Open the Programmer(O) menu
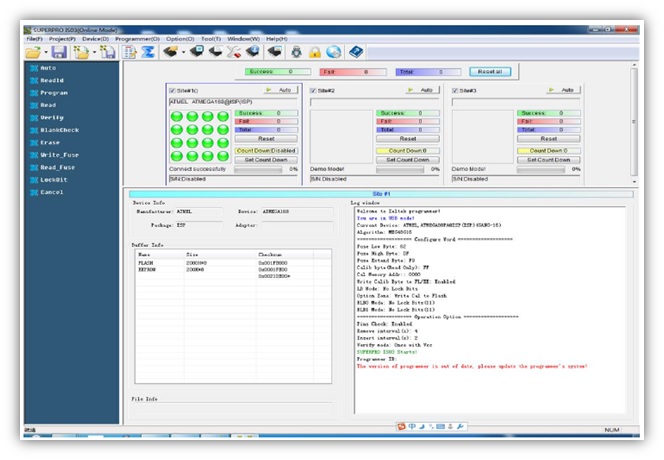Viewport: 664px width, 460px height. pyautogui.click(x=143, y=38)
